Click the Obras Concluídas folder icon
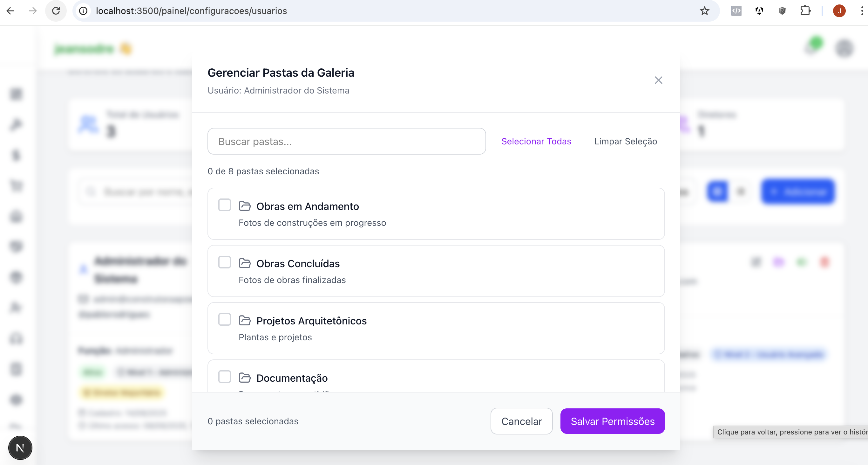 pyautogui.click(x=245, y=263)
